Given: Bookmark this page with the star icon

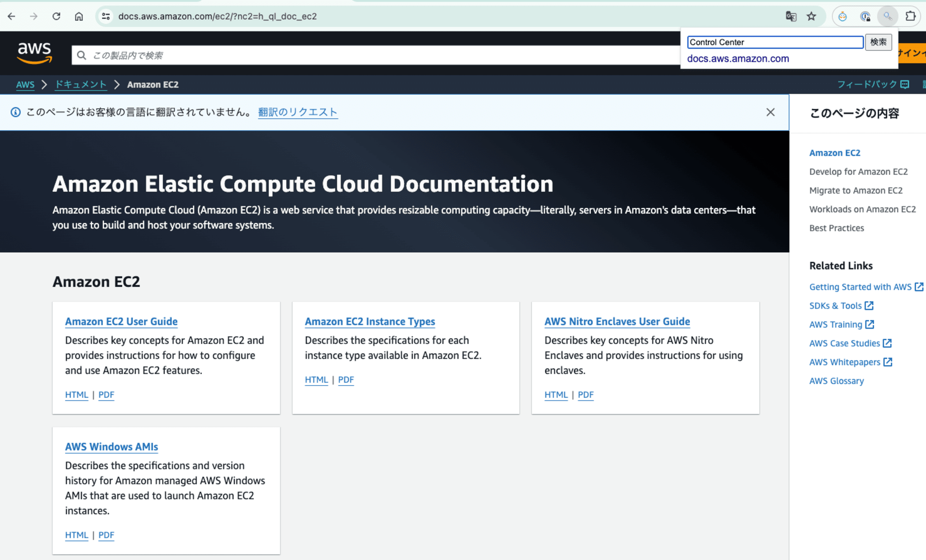Looking at the screenshot, I should click(812, 16).
